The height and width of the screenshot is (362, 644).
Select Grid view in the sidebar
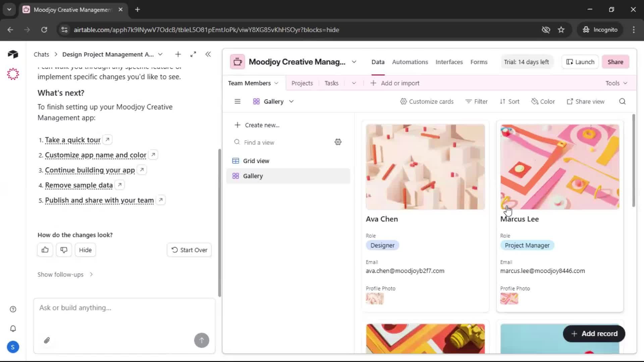pyautogui.click(x=288, y=161)
